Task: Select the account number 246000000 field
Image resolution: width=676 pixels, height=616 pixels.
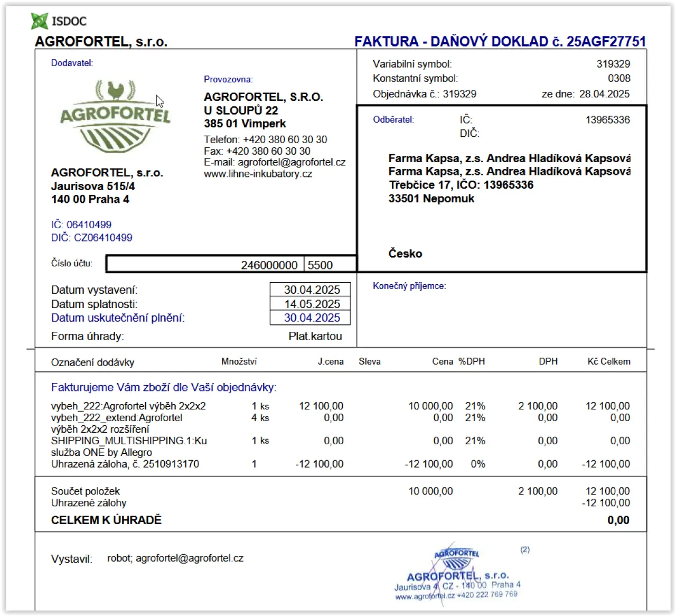Action: click(x=205, y=265)
